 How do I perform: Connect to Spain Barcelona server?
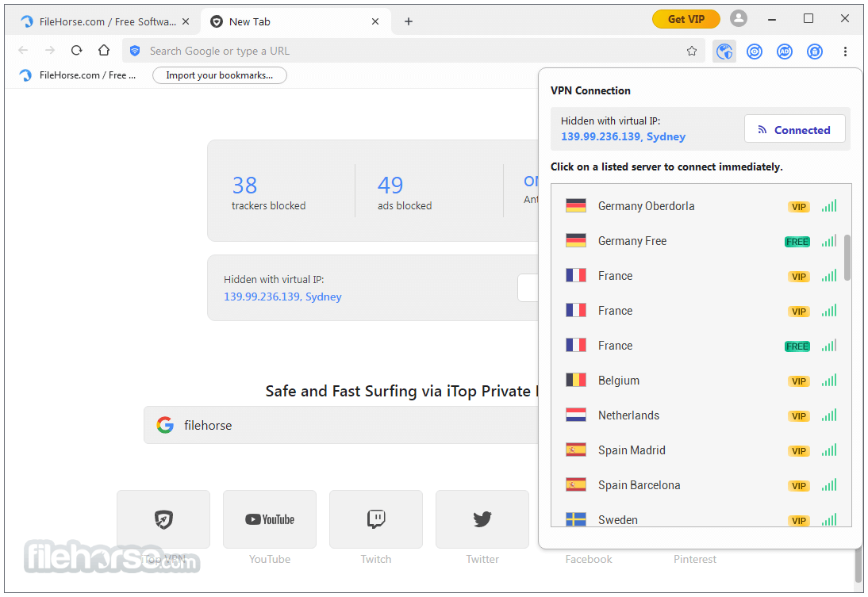point(701,484)
